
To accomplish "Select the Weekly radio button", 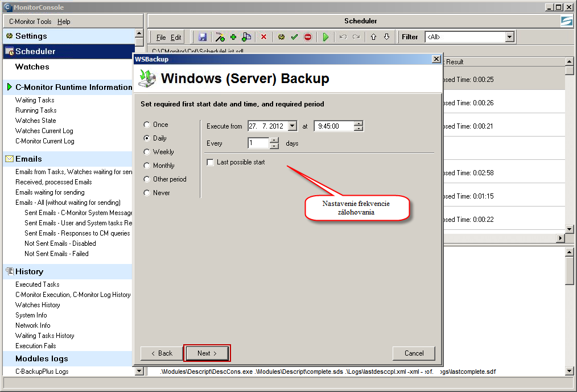I will 147,152.
